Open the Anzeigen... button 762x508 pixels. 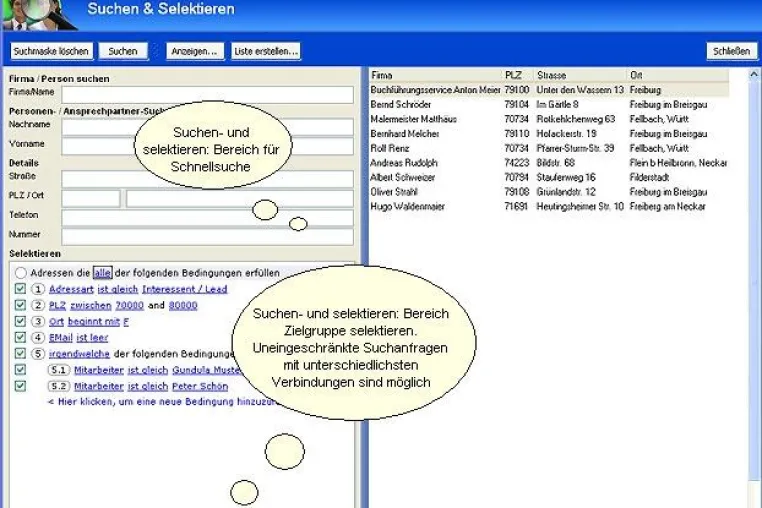(x=194, y=51)
